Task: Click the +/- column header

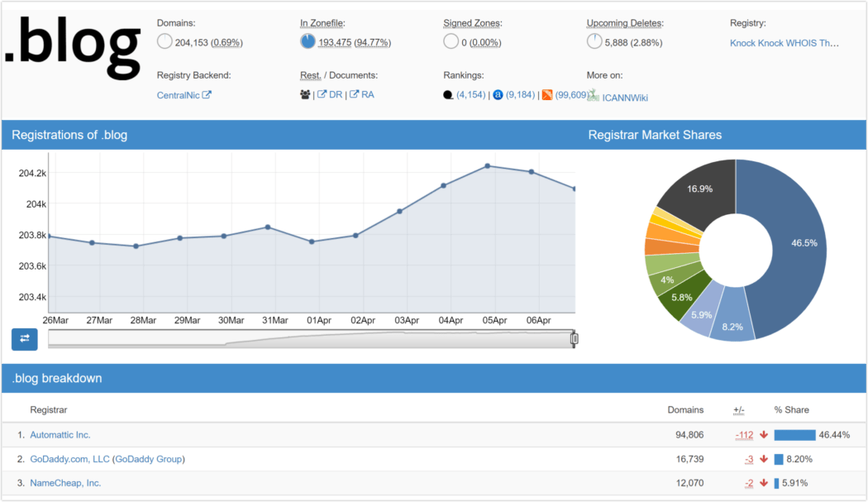Action: (739, 410)
